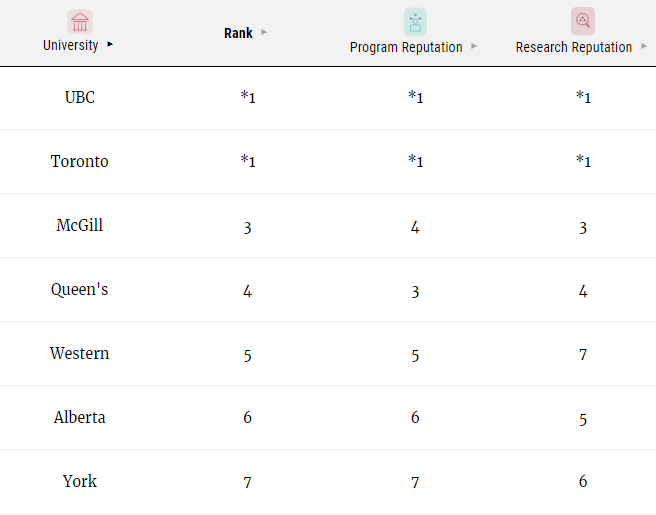Sort by the Program Reputation arrow
Image resolution: width=656 pixels, height=515 pixels.
(474, 46)
